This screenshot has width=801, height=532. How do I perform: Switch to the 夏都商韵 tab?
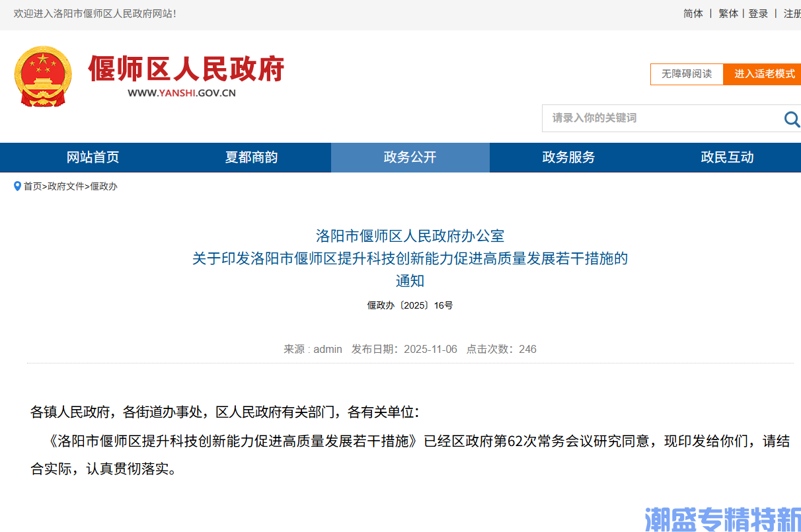coord(250,157)
